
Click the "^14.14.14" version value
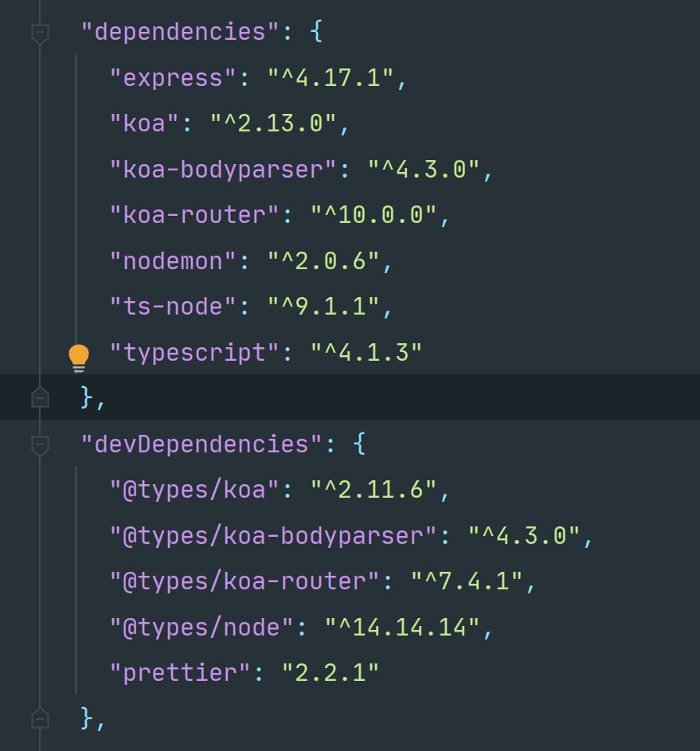tap(403, 628)
